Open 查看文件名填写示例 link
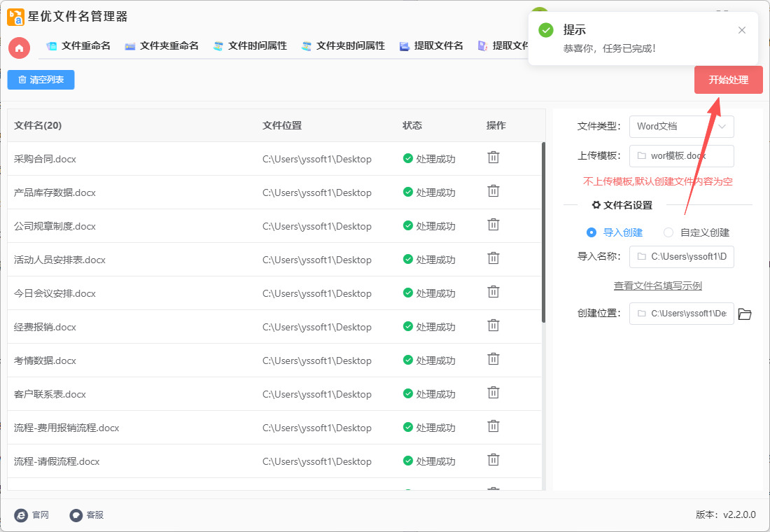 point(657,286)
